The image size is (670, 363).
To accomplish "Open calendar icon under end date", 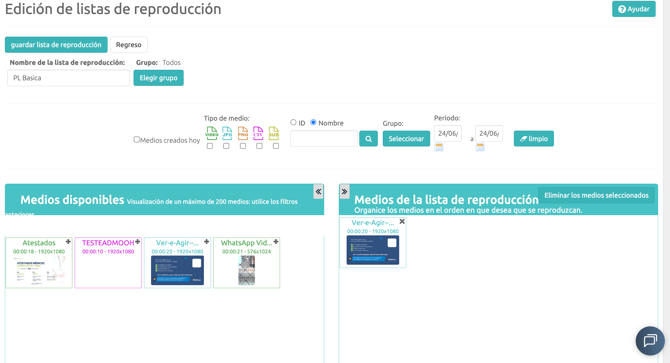I will pyautogui.click(x=480, y=147).
